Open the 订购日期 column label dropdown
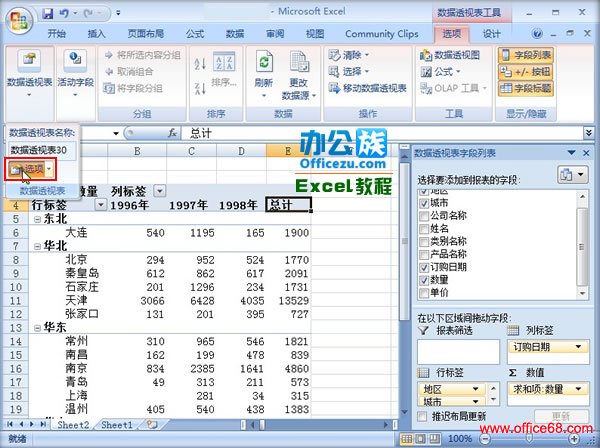 (x=578, y=347)
